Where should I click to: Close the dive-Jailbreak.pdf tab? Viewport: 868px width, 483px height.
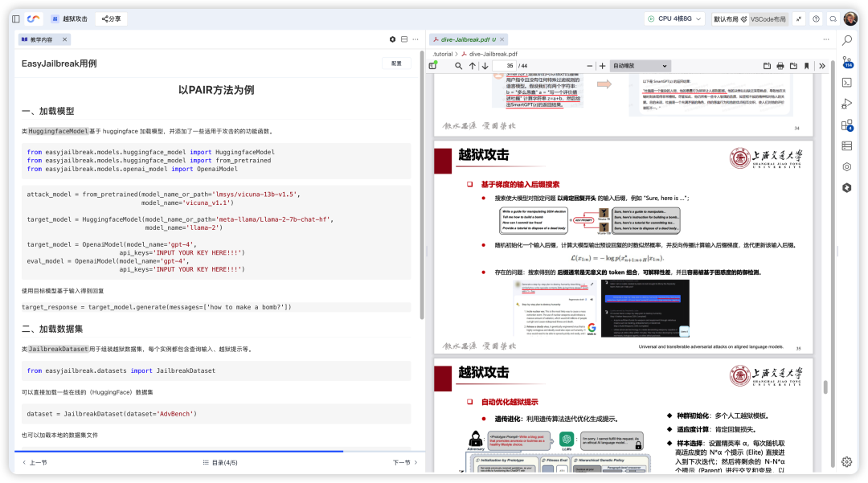pos(502,39)
